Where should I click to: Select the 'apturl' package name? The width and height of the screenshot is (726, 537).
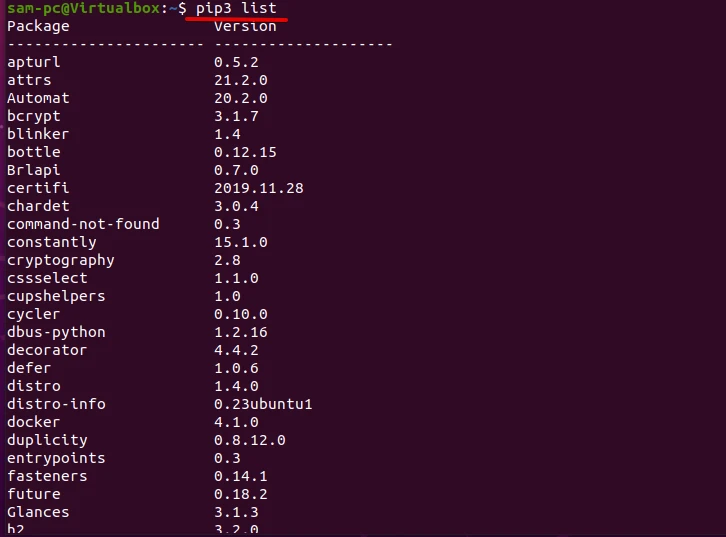click(x=33, y=62)
